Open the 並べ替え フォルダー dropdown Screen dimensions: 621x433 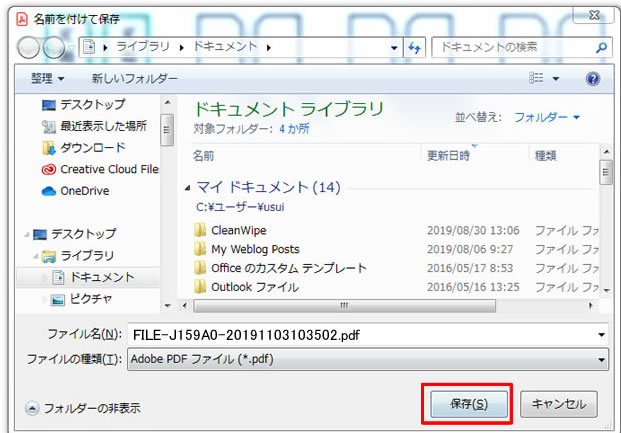tap(547, 117)
